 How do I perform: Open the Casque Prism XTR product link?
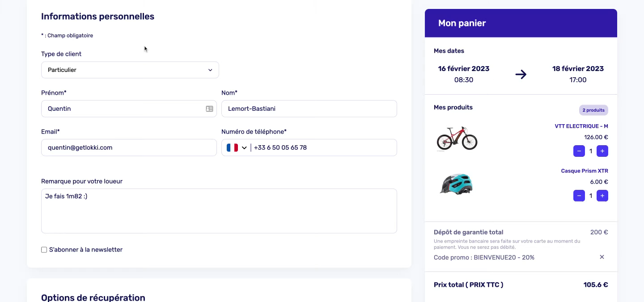pos(585,171)
